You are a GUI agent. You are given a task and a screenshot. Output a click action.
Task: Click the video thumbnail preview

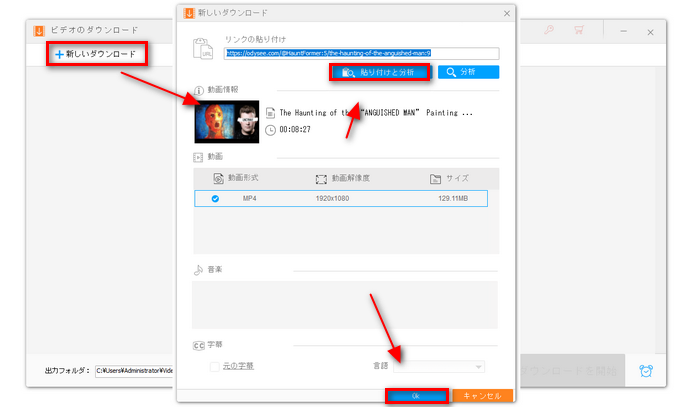click(227, 122)
